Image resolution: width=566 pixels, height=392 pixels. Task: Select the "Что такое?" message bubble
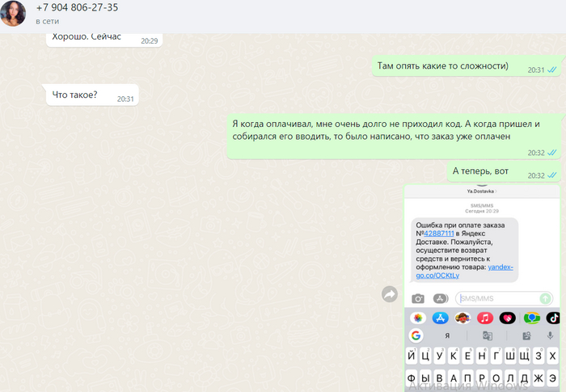[75, 95]
